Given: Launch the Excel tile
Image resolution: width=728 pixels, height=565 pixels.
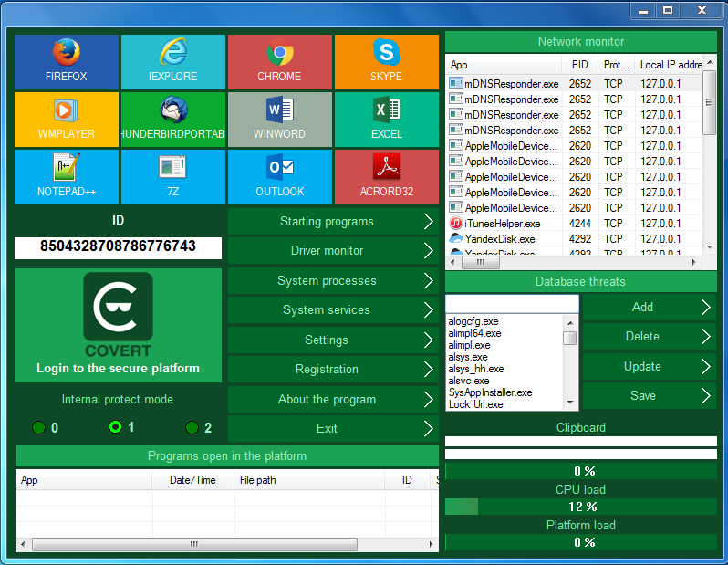Looking at the screenshot, I should (x=387, y=119).
